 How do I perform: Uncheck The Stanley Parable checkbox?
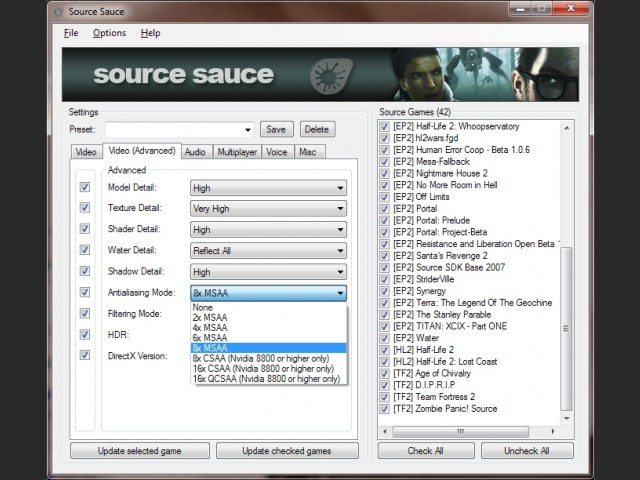click(x=384, y=314)
